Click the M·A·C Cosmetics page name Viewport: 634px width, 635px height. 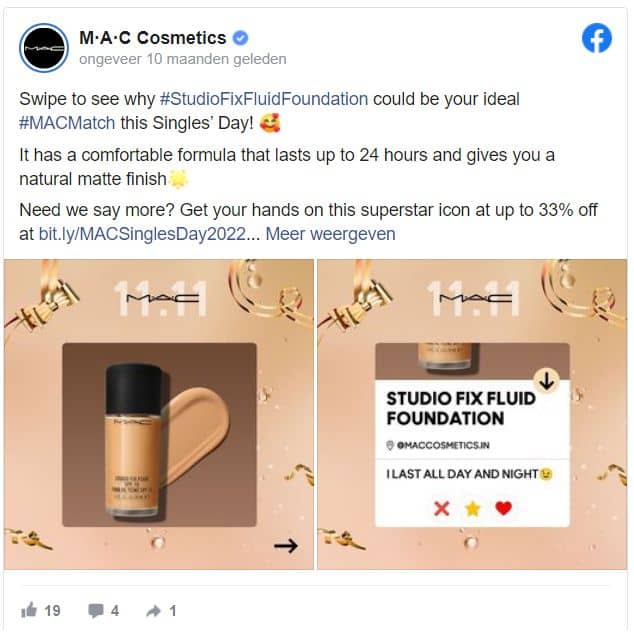point(153,38)
